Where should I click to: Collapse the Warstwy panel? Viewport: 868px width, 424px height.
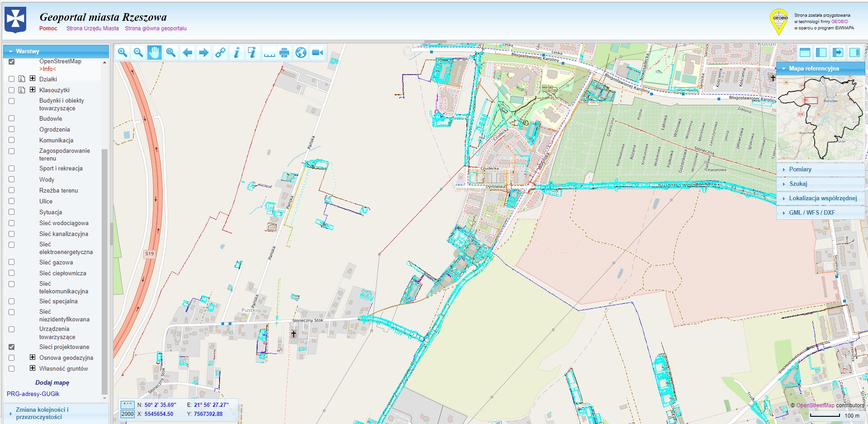coord(56,51)
